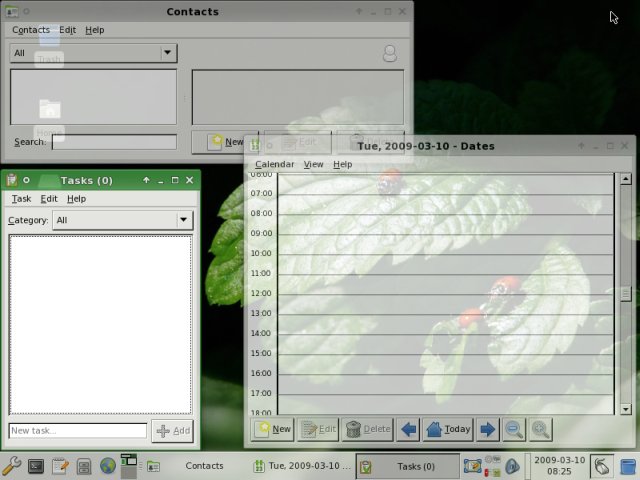Click the clock showing 2009-03-10 08:25
The image size is (640, 480).
pos(559,466)
